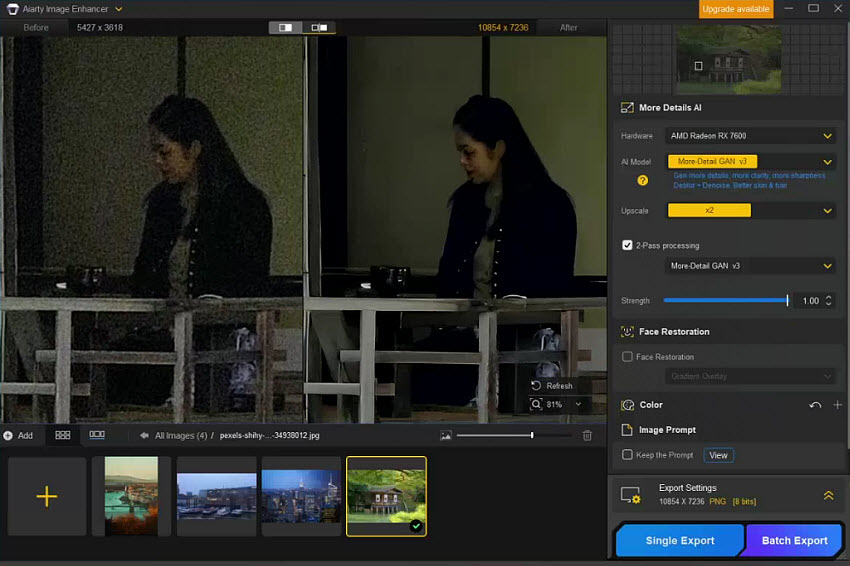Open the Aiarty Image Enhancer title menu arrow

tap(119, 9)
